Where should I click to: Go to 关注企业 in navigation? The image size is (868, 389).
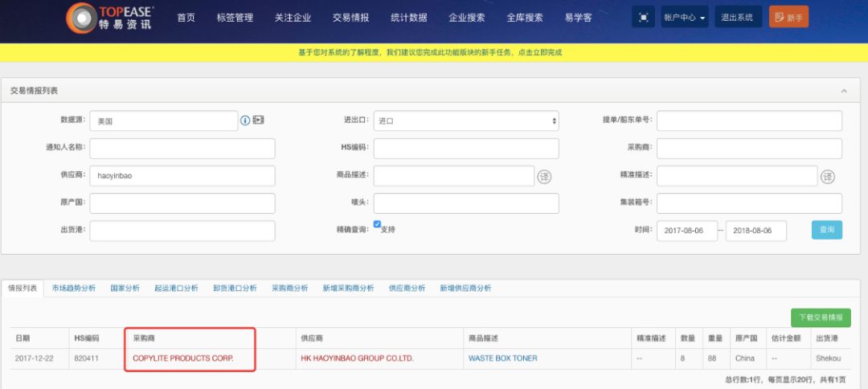(x=293, y=18)
